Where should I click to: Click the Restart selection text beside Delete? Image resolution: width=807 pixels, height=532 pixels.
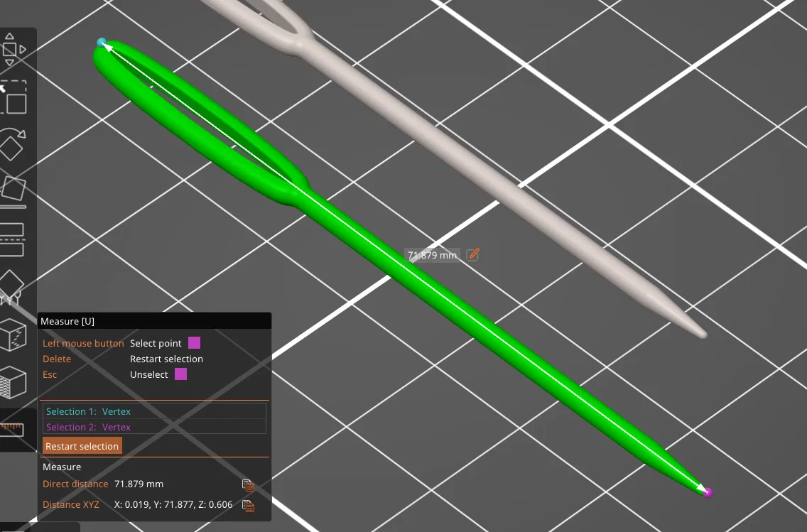(166, 359)
